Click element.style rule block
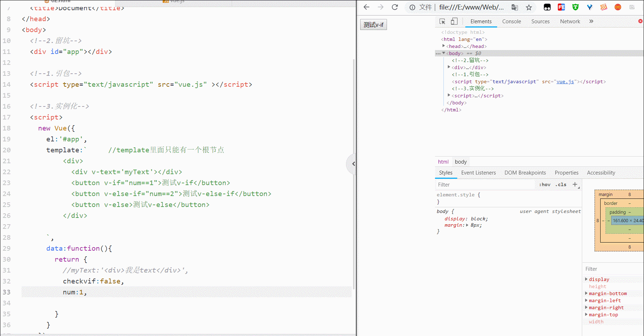Viewport: 644px width, 336px height. [508, 198]
